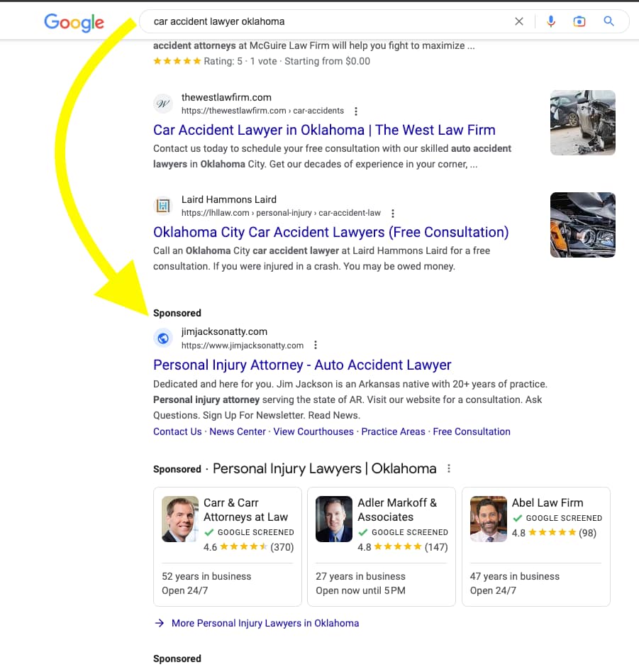
Task: Open the wrecked car thumbnail for West Law Firm
Action: click(583, 123)
